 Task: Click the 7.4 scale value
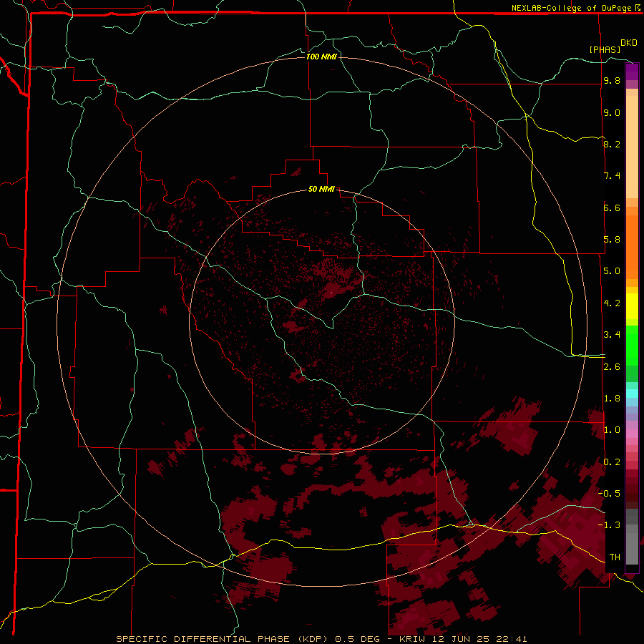point(612,176)
